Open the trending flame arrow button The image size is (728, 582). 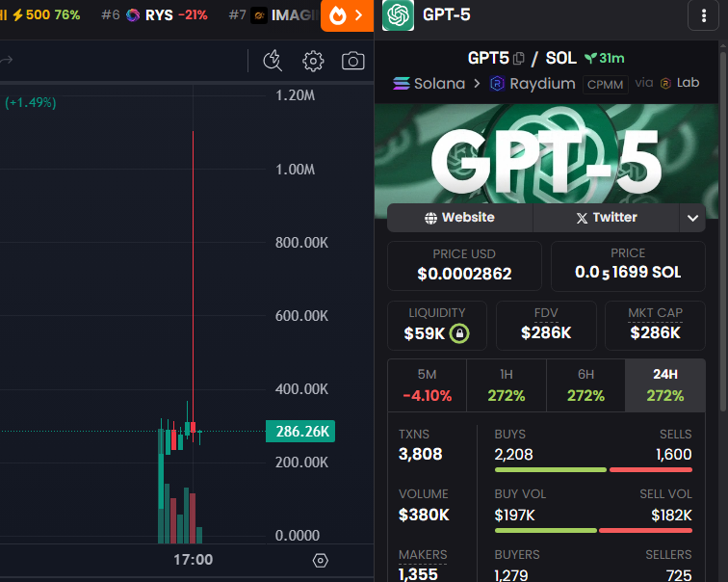point(347,15)
